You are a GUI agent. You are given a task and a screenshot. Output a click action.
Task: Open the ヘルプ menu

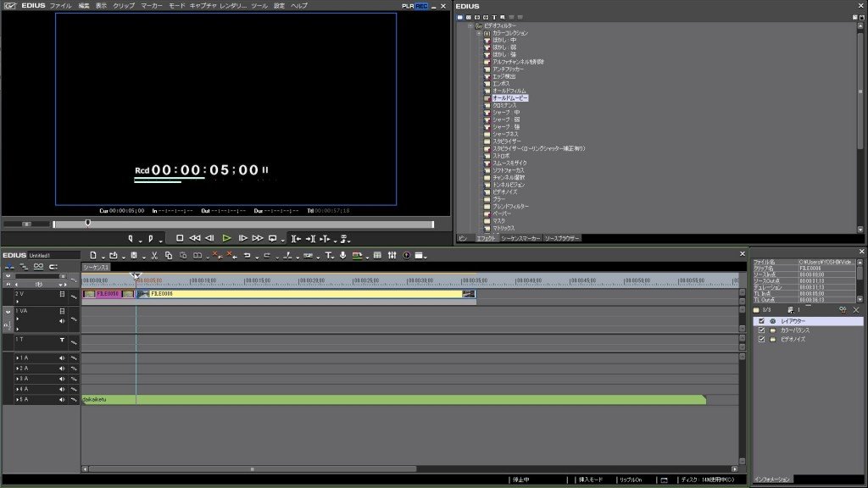tap(299, 6)
